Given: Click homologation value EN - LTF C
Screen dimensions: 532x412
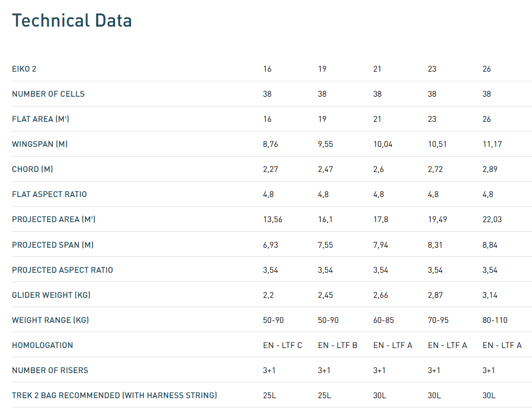Looking at the screenshot, I should coord(283,345).
